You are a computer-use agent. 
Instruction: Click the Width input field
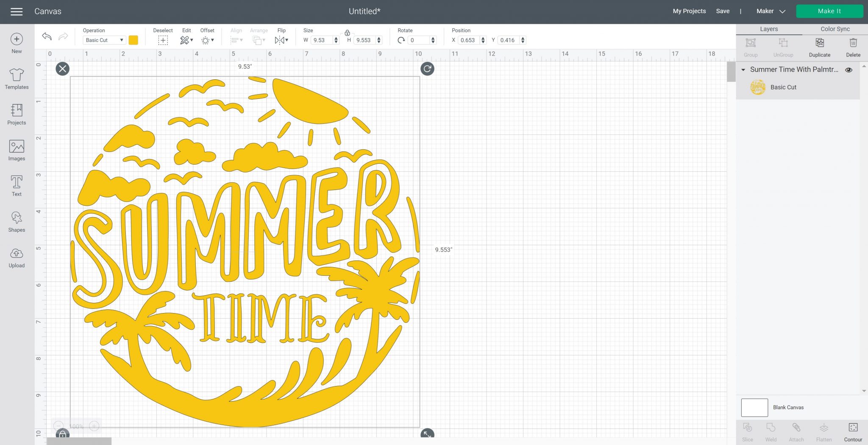(x=322, y=40)
